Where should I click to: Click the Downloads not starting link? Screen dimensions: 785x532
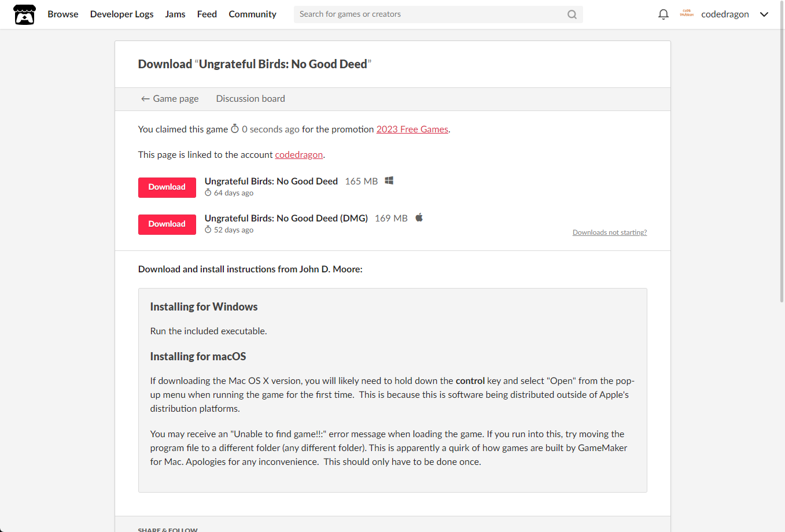coord(610,232)
